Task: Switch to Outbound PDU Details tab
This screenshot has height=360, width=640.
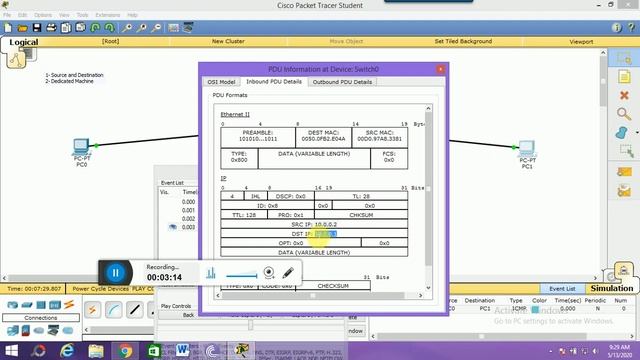Action: click(342, 82)
